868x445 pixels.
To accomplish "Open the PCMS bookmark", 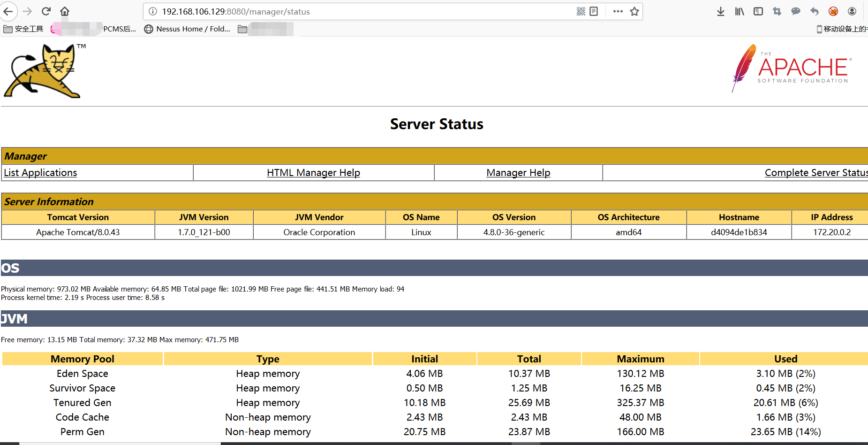I will [94, 29].
